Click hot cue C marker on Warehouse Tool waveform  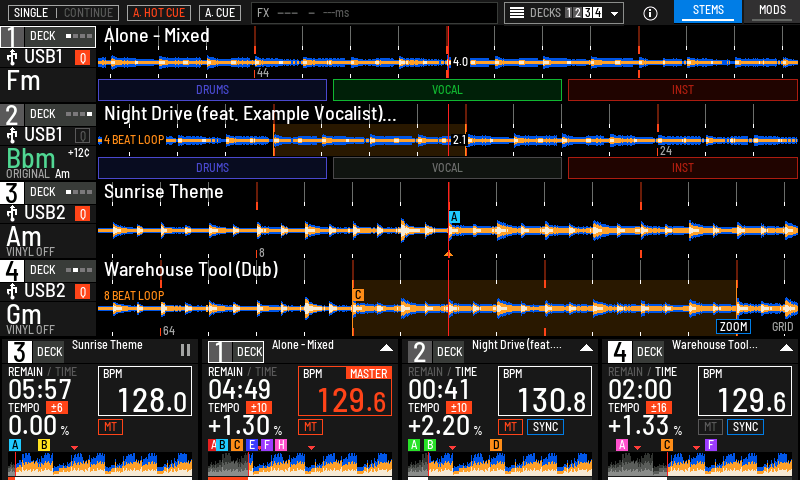358,295
